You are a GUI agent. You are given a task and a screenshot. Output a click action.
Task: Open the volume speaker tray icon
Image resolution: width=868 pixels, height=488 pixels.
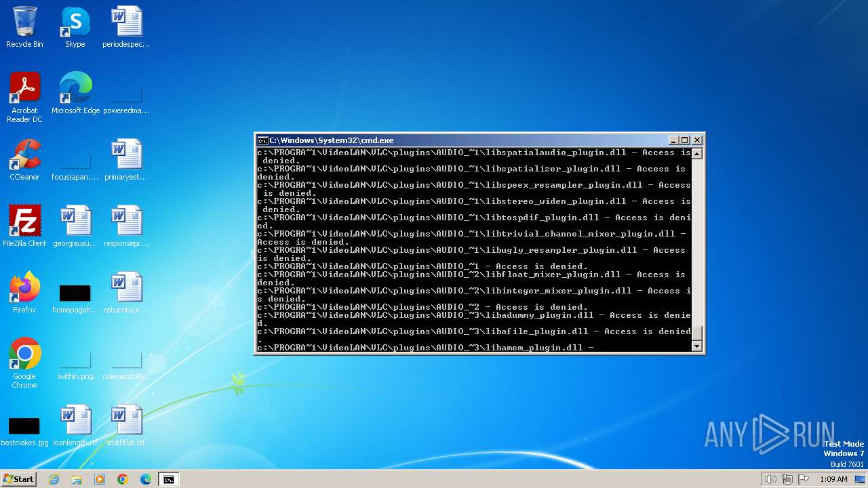click(x=771, y=479)
